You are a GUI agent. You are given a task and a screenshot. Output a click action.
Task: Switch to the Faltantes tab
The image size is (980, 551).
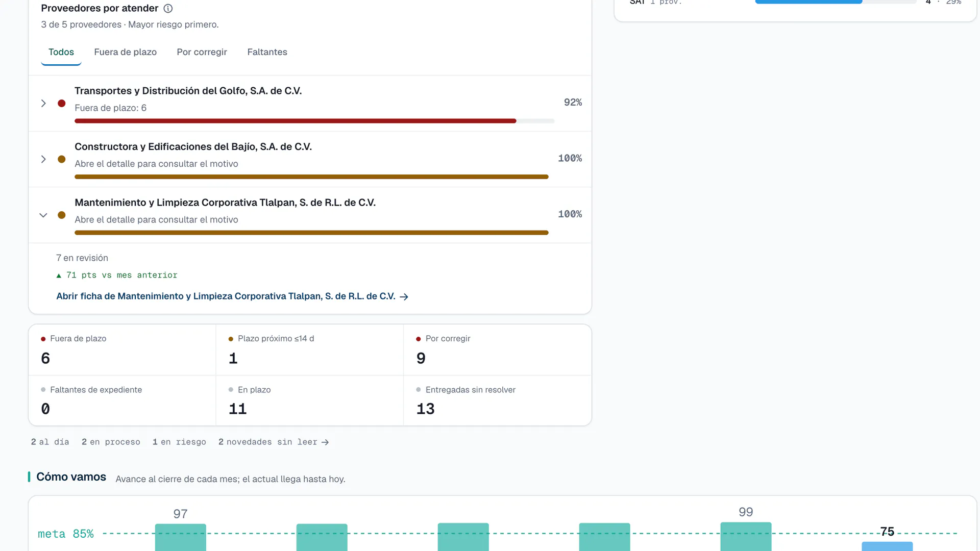point(267,52)
